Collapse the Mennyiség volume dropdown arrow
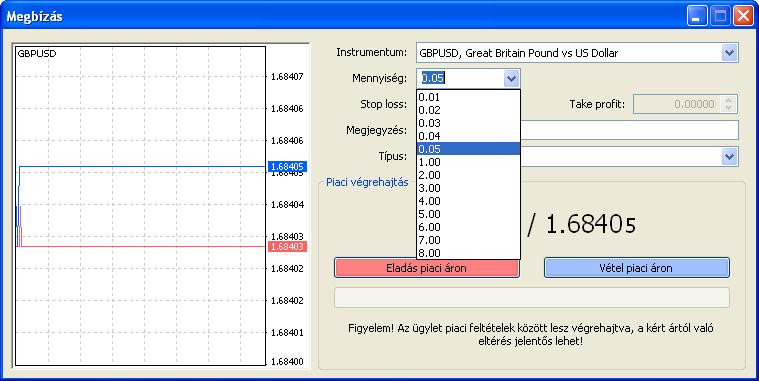759x381 pixels. tap(511, 78)
